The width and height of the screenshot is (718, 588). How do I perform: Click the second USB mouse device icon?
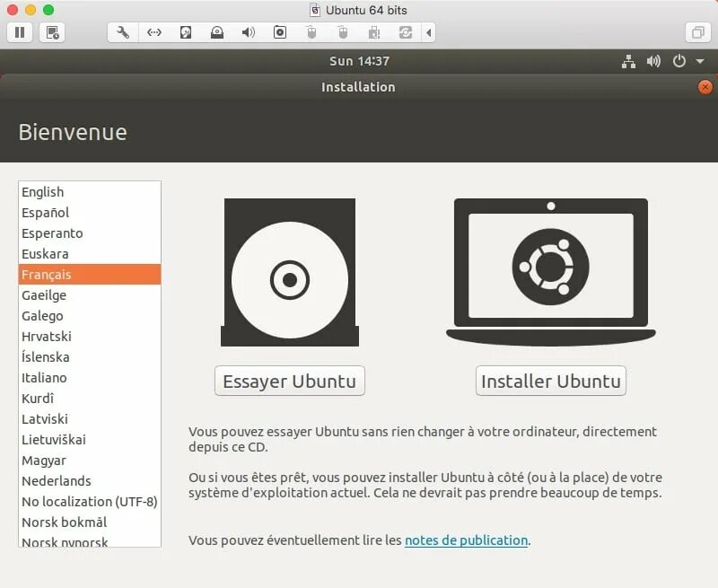point(343,32)
